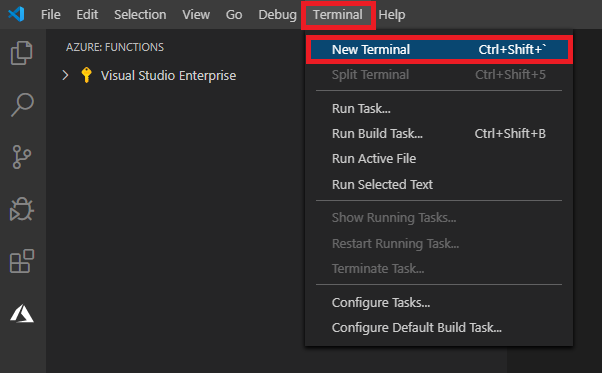
Task: Choose Split Terminal menu entry
Action: [439, 74]
